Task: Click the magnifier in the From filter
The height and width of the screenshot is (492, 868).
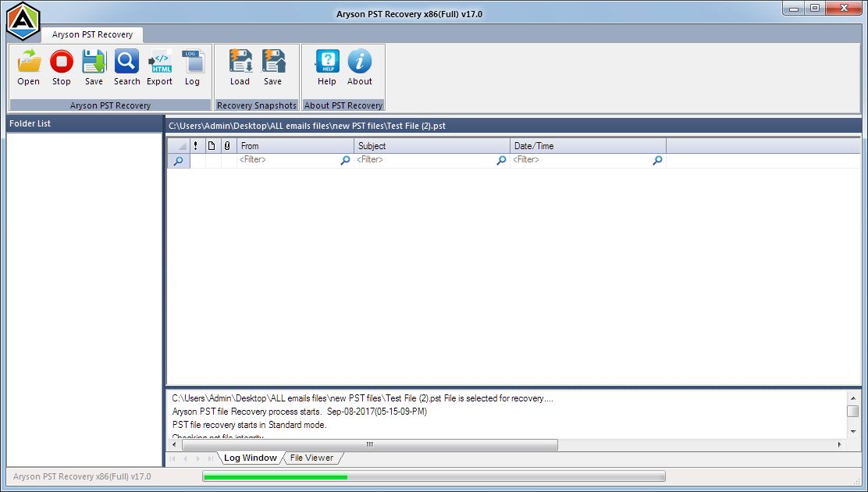Action: (x=346, y=160)
